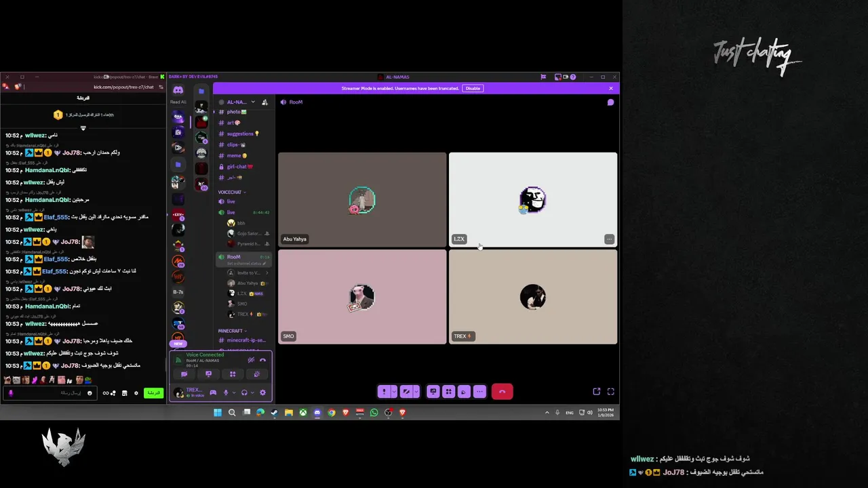Share your screen from call bar

[433, 392]
